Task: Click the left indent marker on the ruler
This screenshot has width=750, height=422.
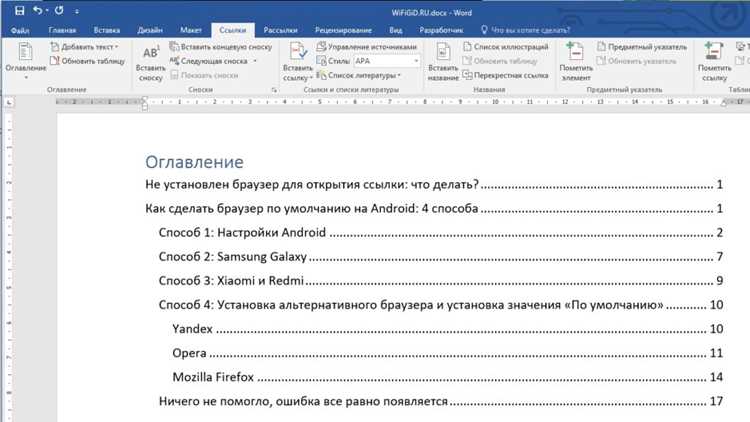Action: [x=144, y=103]
